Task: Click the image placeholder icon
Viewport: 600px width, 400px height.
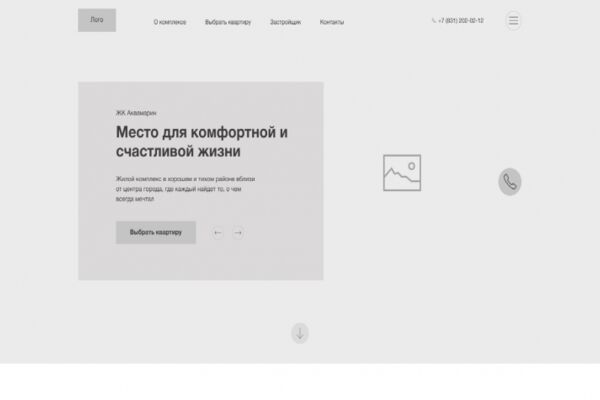Action: [402, 173]
